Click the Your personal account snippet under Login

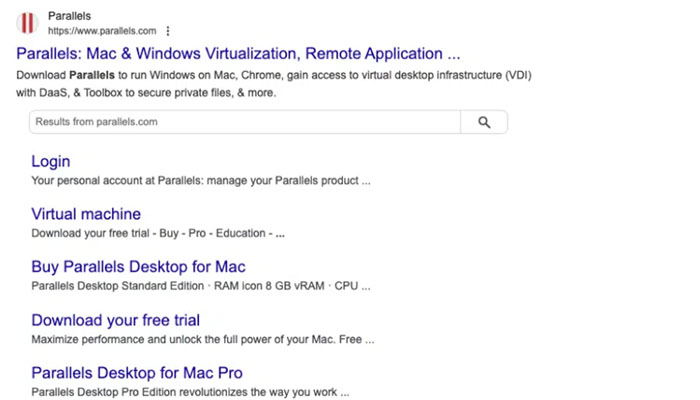[200, 181]
